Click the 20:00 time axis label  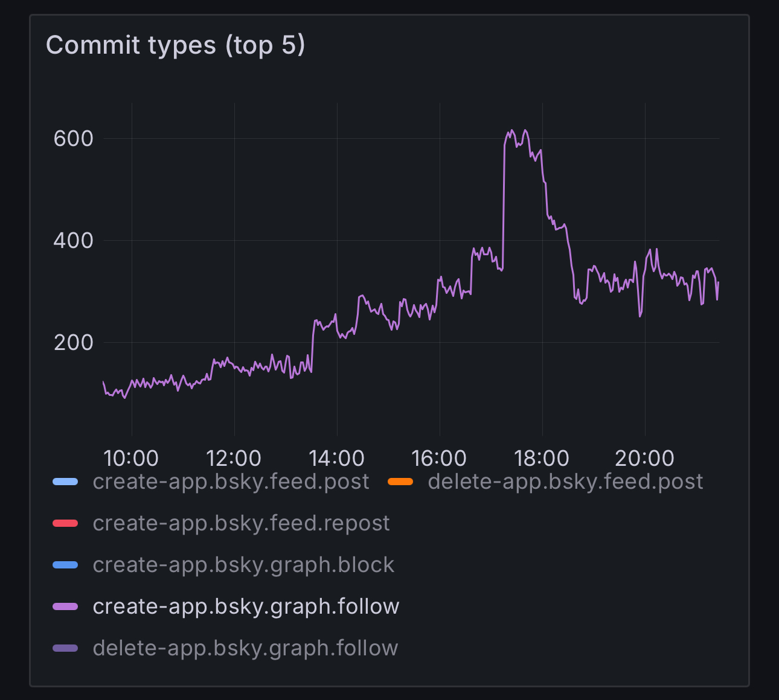point(644,458)
